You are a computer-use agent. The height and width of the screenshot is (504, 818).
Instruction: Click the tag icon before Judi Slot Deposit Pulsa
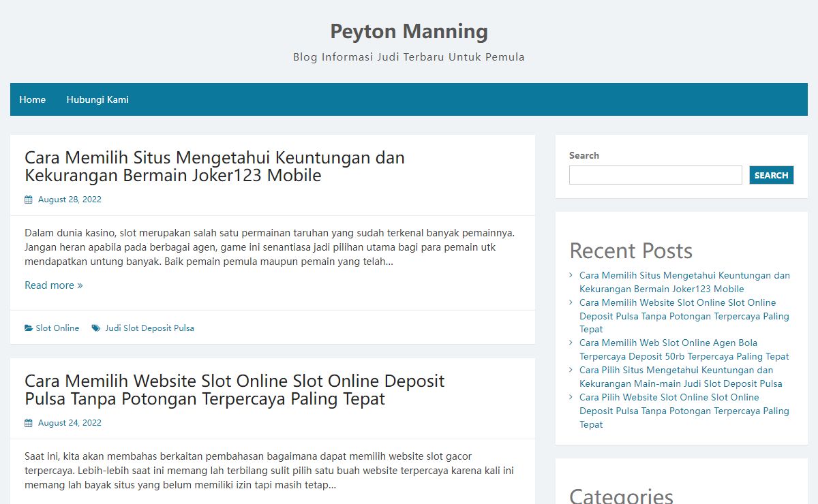(x=96, y=328)
